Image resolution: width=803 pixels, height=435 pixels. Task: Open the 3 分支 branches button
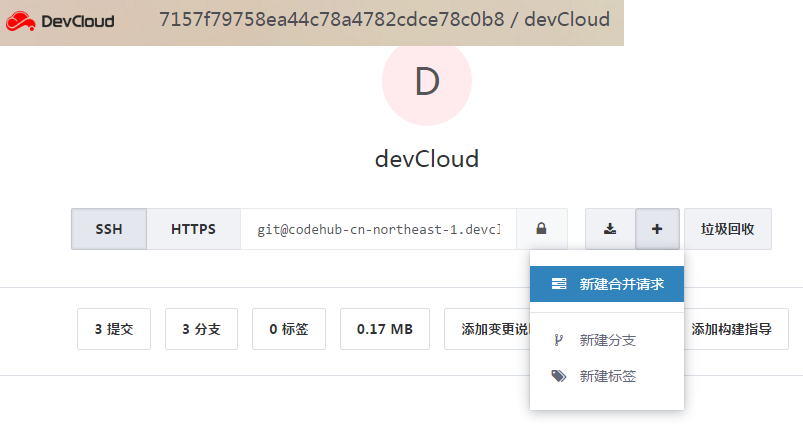click(x=201, y=329)
